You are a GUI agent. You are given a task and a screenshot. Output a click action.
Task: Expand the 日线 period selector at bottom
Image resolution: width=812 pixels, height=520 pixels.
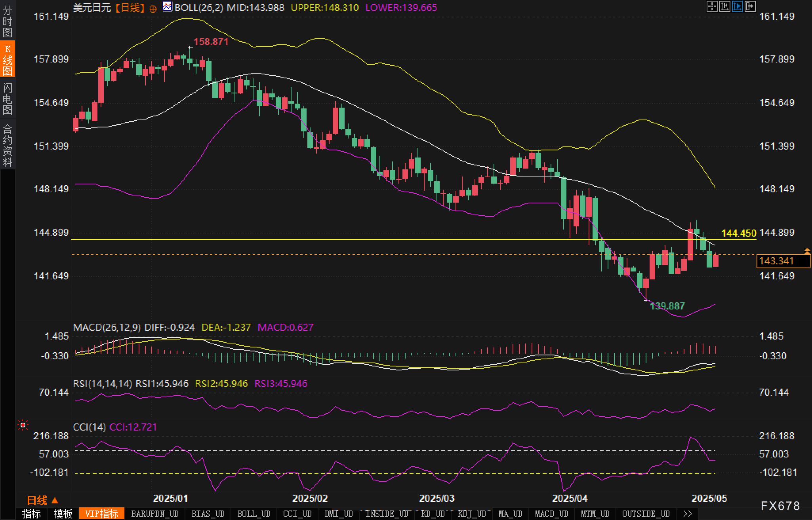42,501
